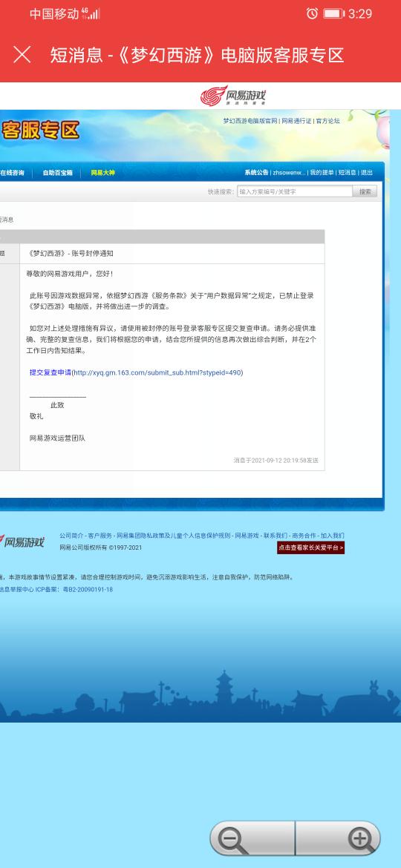Open 梦幻西游电脑版官网 link
The image size is (401, 868).
tap(250, 121)
